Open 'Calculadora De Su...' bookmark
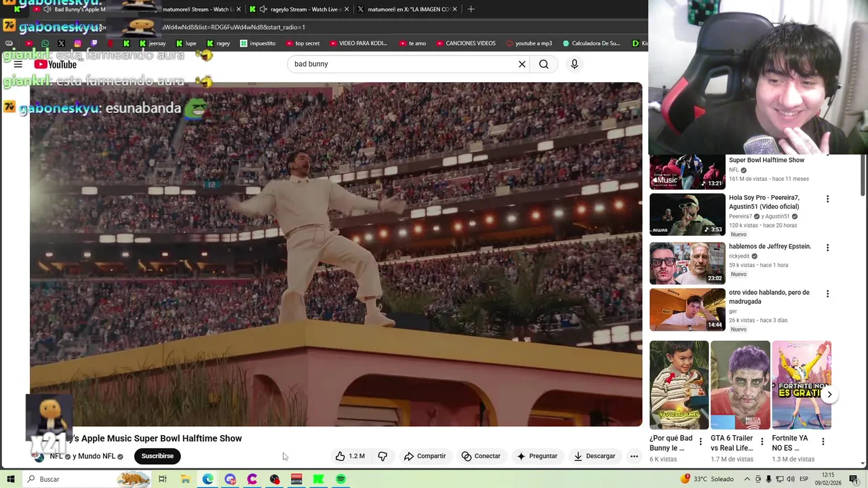 click(591, 43)
